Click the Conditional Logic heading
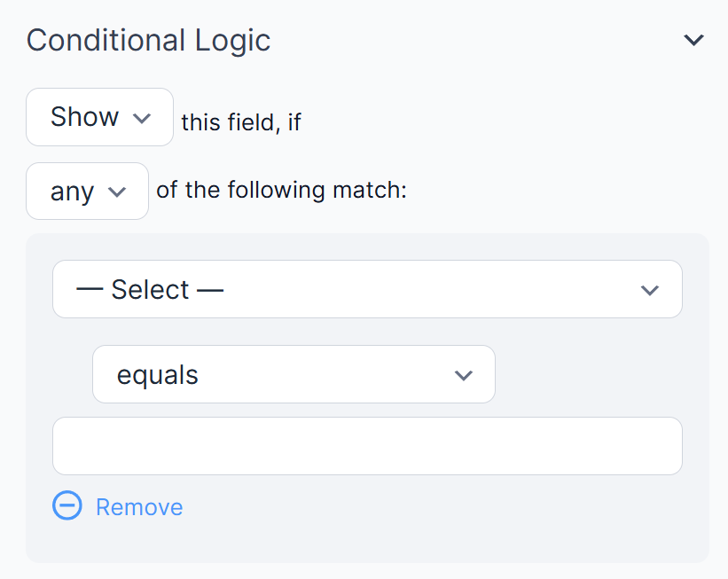The height and width of the screenshot is (579, 728). click(x=148, y=39)
